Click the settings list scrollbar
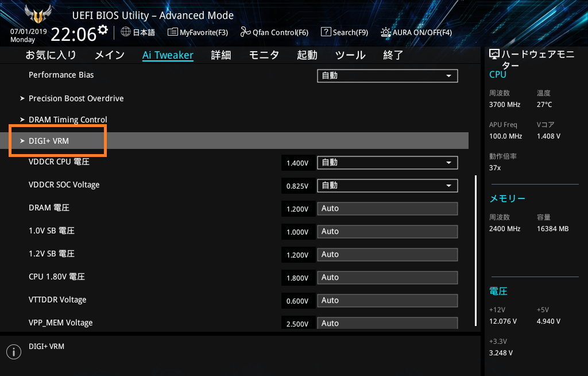This screenshot has height=376, width=588. (475, 251)
